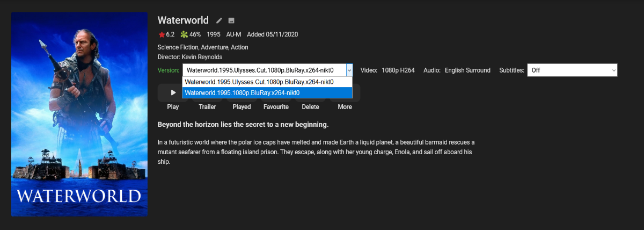
Task: Open the Subtitles dropdown
Action: pyautogui.click(x=572, y=70)
